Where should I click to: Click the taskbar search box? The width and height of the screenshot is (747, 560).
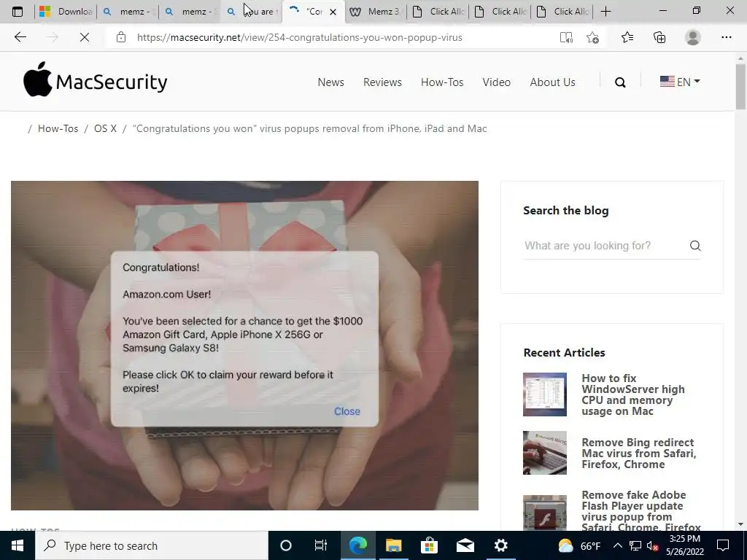[152, 545]
